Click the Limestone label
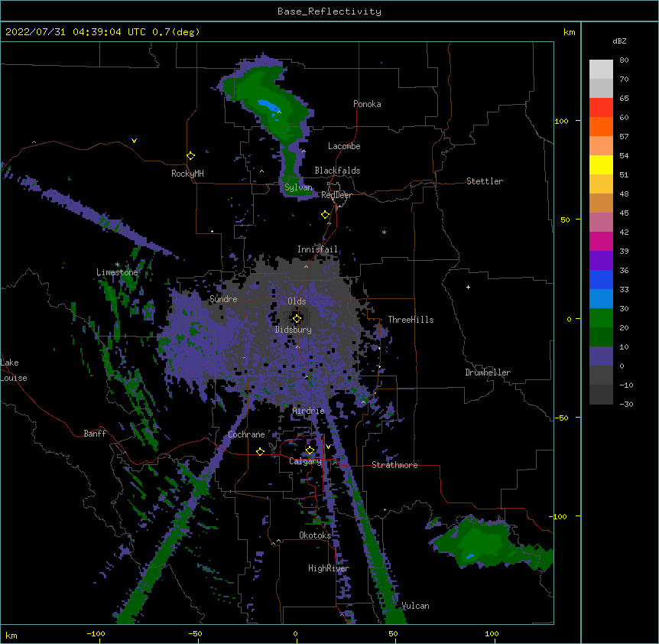 coord(117,272)
